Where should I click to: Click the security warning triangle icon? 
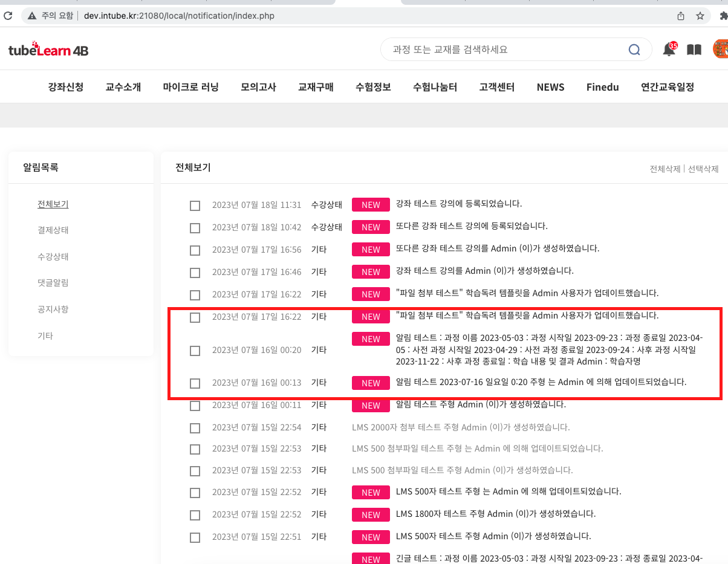click(32, 16)
